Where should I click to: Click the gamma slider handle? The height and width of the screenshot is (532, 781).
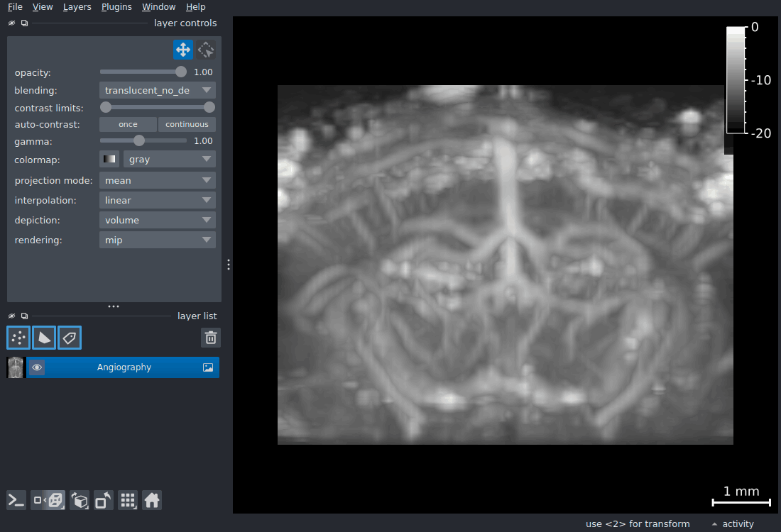click(139, 141)
